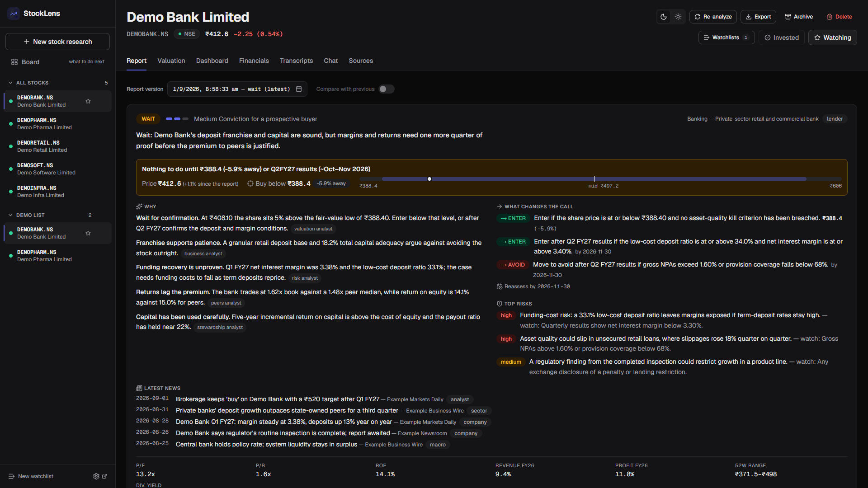This screenshot has height=488, width=868.
Task: Click New stock research button
Action: pyautogui.click(x=57, y=42)
